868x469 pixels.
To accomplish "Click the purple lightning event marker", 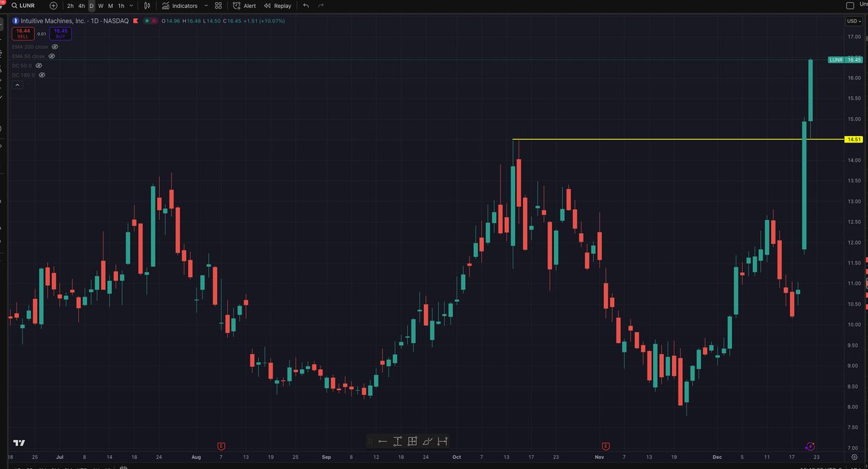I will (x=810, y=447).
